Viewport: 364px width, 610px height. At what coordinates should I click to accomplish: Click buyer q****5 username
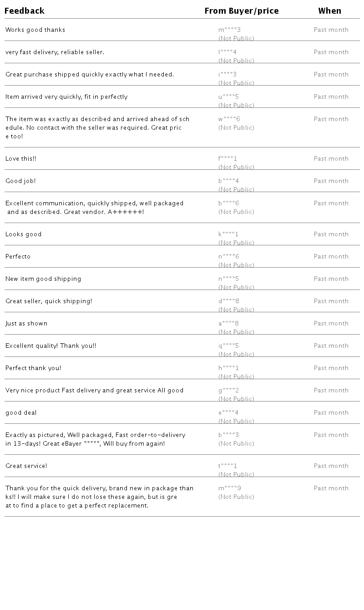coord(228,346)
